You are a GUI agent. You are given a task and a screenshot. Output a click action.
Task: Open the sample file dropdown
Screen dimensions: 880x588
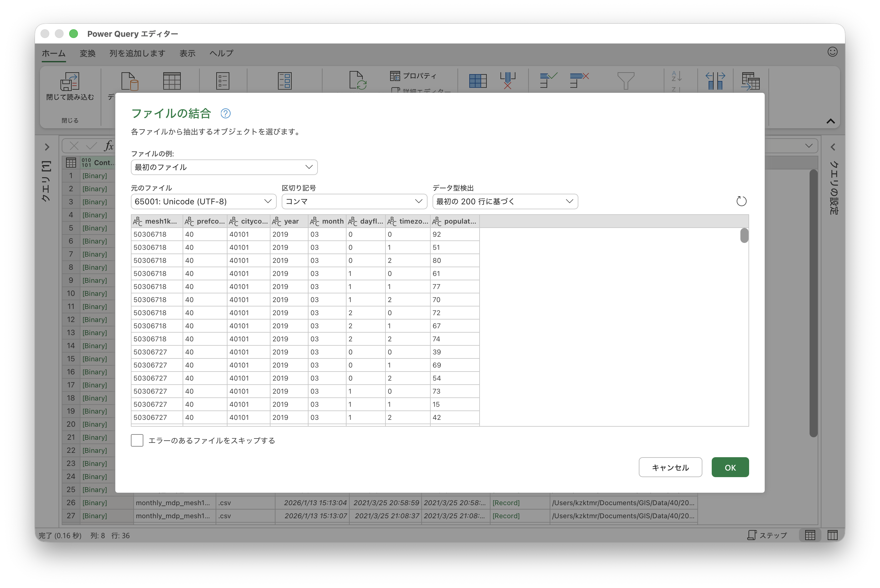[x=224, y=167]
